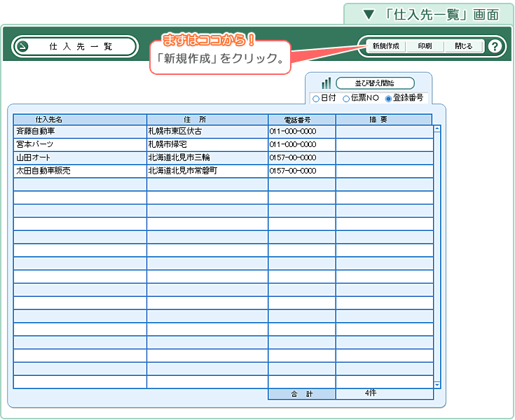
Task: Select the 日付 radio button
Action: click(x=316, y=99)
